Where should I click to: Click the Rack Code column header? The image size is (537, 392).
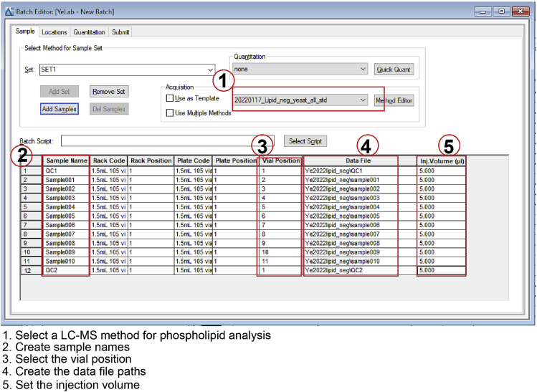coord(109,161)
